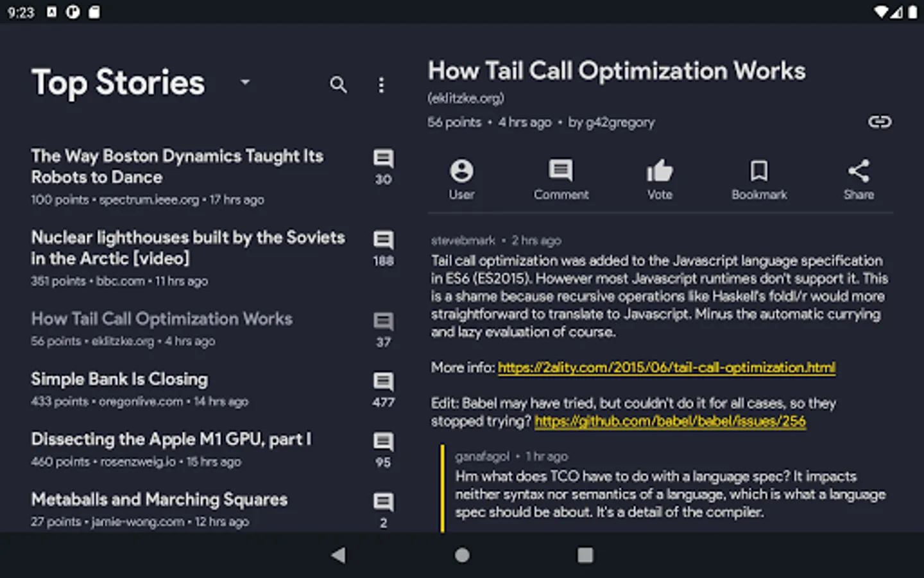Open the 2ality.com tail call link
This screenshot has height=578, width=924.
click(x=666, y=367)
